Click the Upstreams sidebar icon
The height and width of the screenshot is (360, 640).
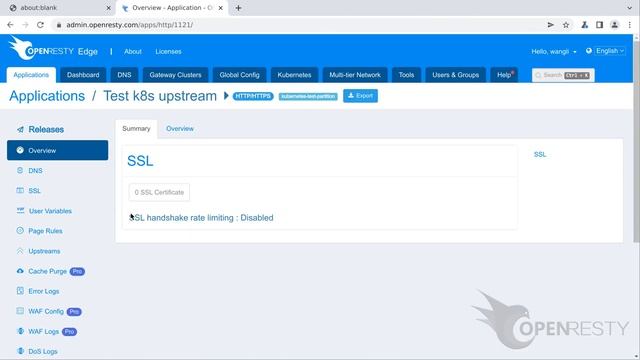20,251
